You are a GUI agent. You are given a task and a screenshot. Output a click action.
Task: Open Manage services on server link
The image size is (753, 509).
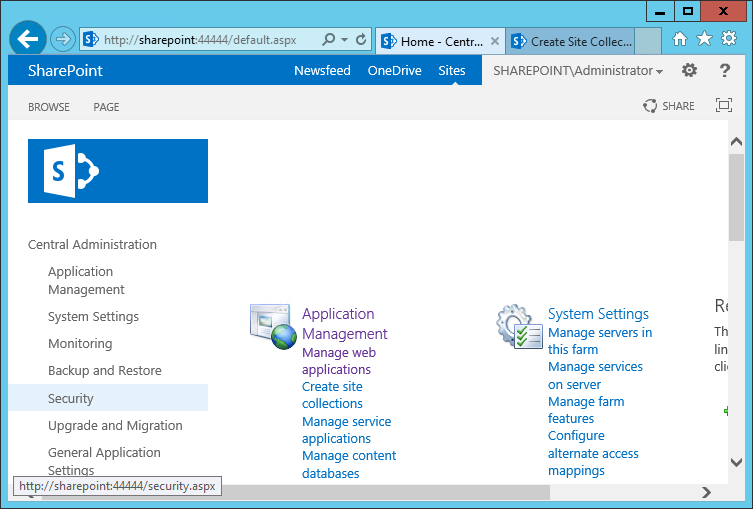(595, 376)
